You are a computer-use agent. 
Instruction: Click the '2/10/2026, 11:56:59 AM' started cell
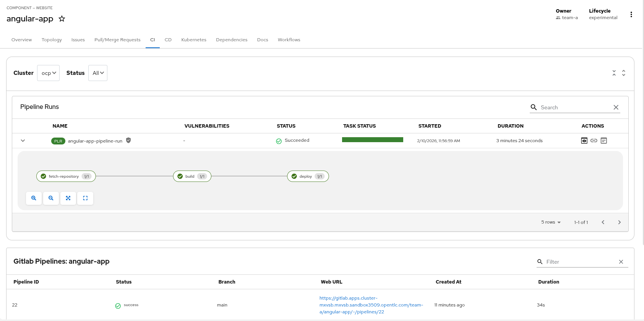click(438, 141)
